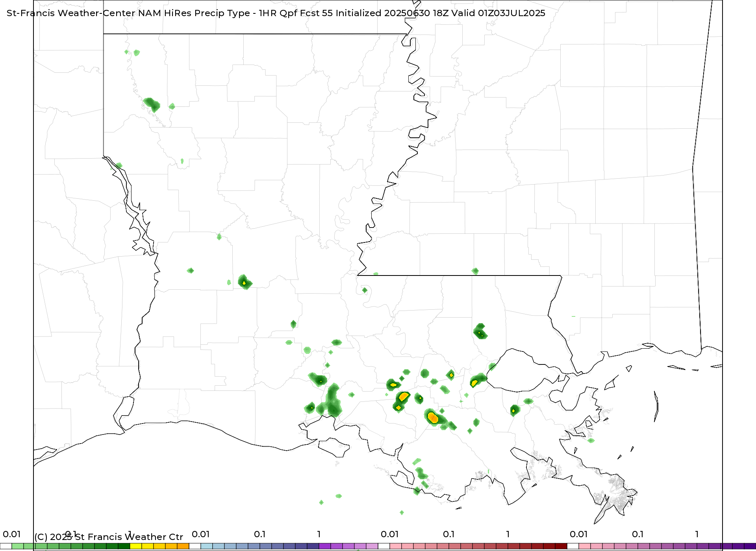The width and height of the screenshot is (756, 551).
Task: Select the orange swatch ending the yellow scale
Action: (183, 546)
